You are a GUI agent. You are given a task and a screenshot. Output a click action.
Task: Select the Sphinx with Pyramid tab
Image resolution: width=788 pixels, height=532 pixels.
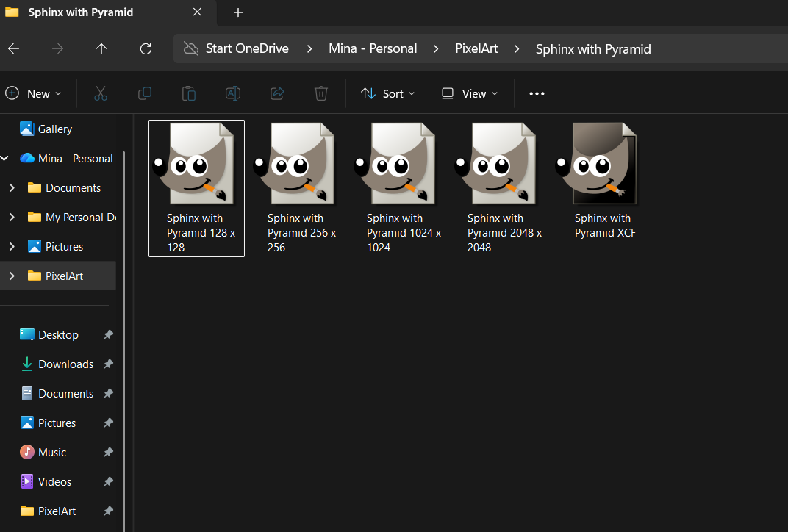coord(108,12)
